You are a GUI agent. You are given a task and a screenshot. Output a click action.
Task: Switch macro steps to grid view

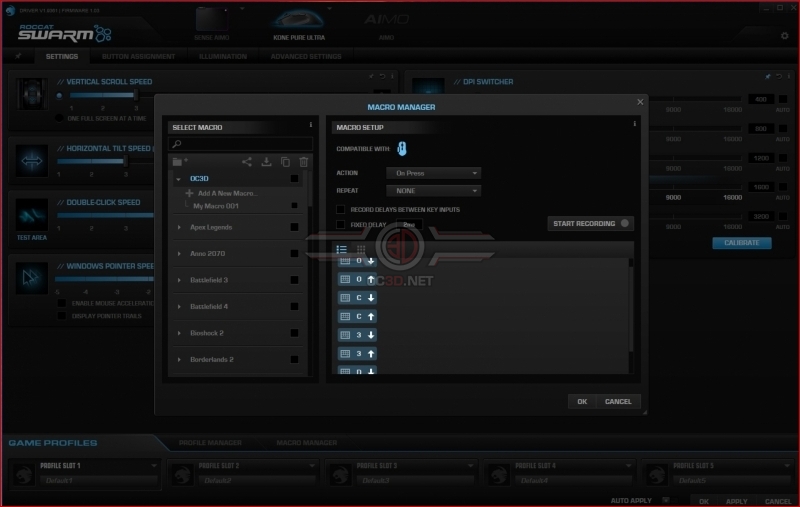click(361, 249)
